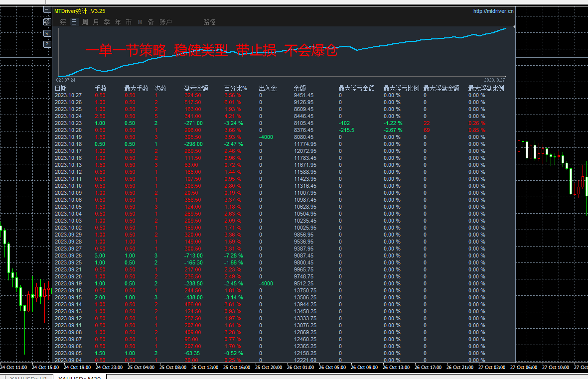This screenshot has width=588, height=379.
Task: Open the 备 comment tab
Action: 151,22
